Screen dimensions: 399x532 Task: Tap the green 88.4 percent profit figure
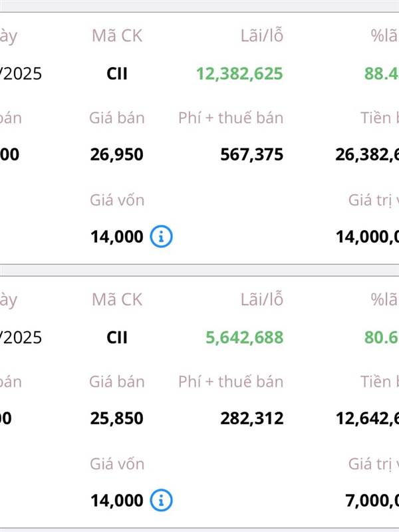[x=381, y=74]
